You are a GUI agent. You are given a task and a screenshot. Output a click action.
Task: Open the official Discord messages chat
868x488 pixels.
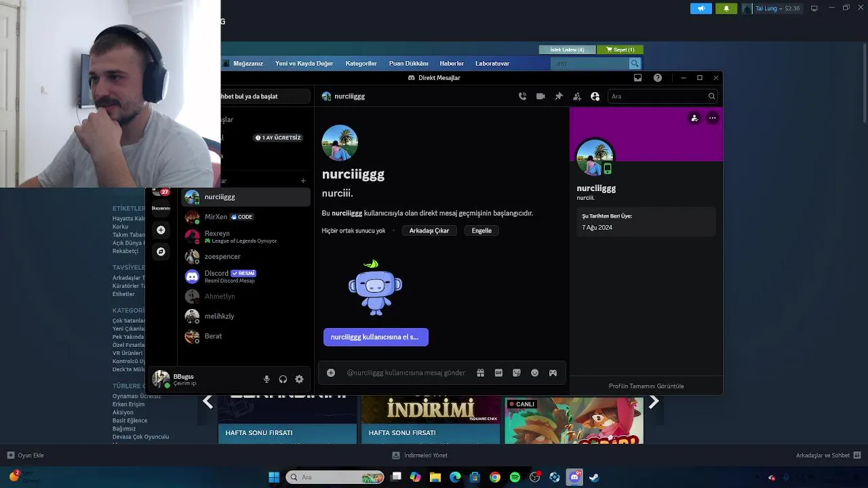point(246,277)
